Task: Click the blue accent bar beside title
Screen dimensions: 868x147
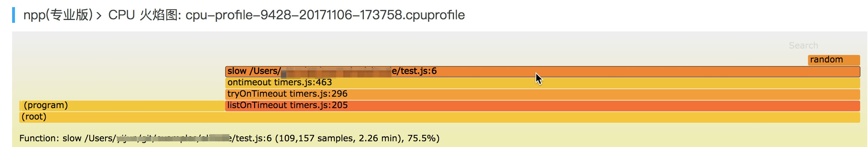Action: coord(14,15)
